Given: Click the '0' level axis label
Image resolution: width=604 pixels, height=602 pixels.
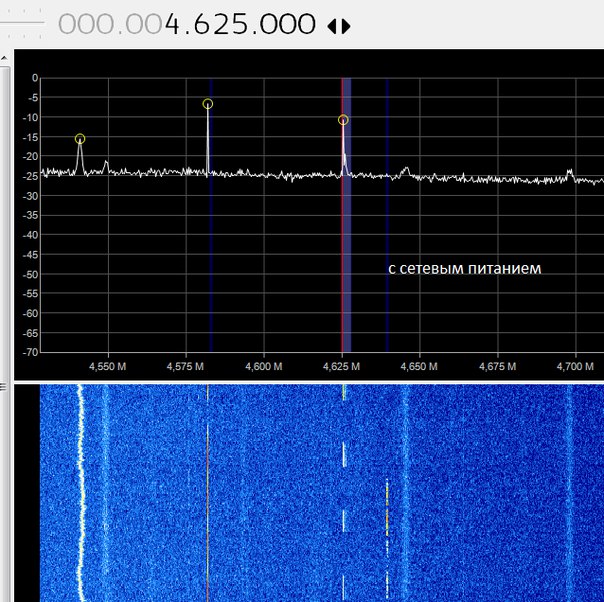Looking at the screenshot, I should [35, 78].
